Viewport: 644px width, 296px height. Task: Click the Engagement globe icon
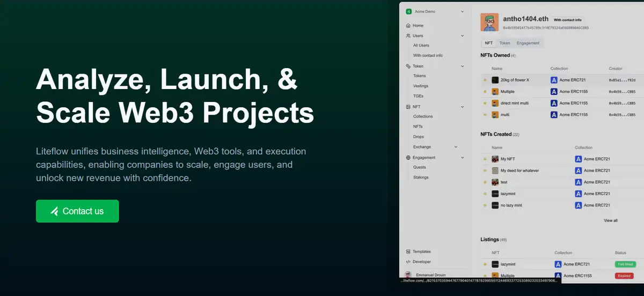(408, 158)
